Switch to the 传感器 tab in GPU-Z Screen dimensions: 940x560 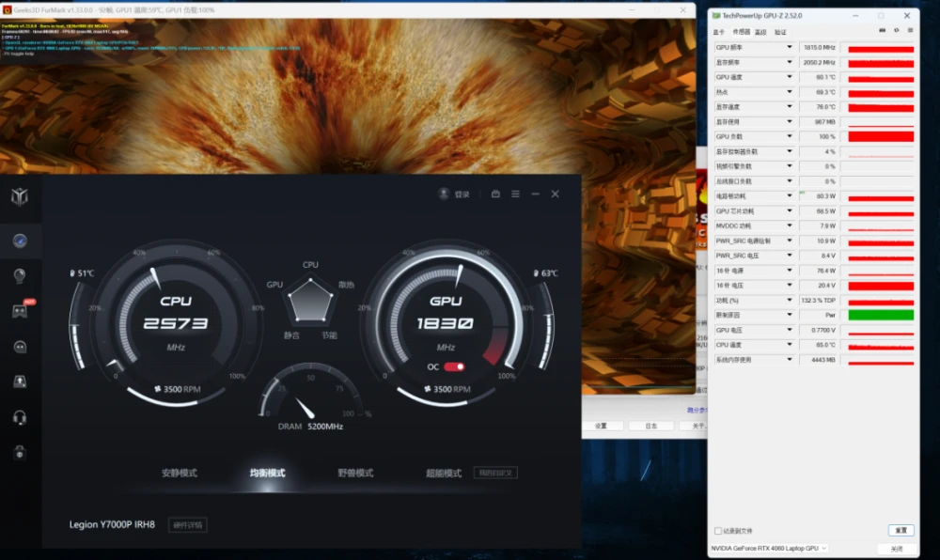[741, 32]
